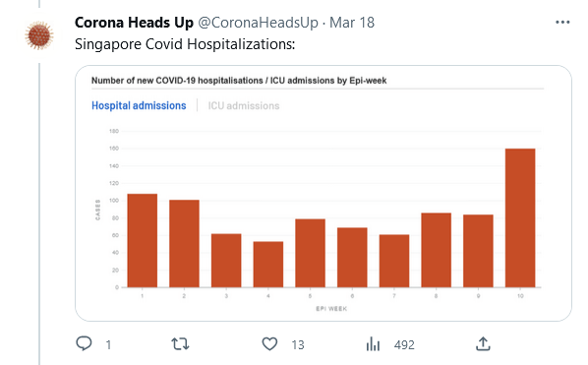Click the reply count number 1
Viewport: 588px width, 365px height.
tap(108, 344)
